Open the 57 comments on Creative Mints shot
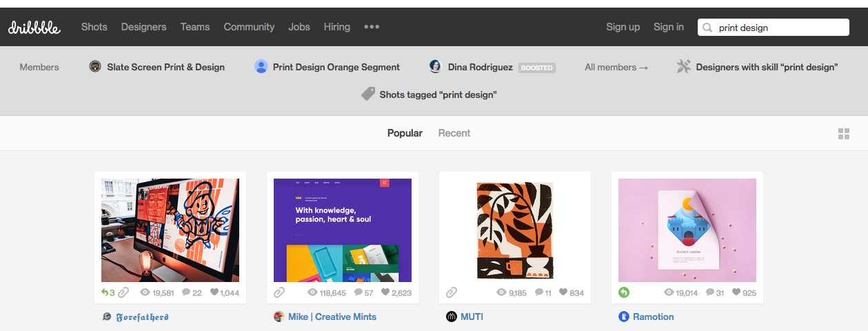This screenshot has width=868, height=331. point(363,292)
